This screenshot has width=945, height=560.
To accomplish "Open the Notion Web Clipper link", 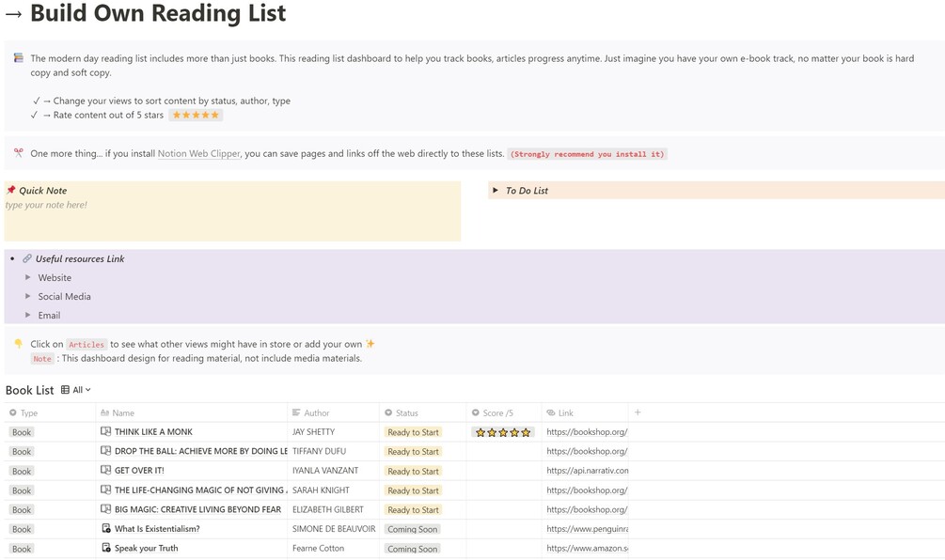I will (198, 154).
